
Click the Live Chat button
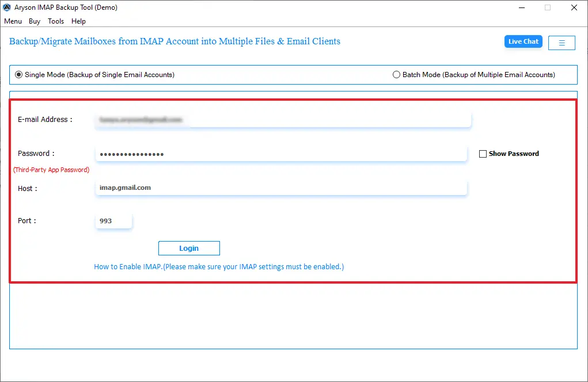coord(522,41)
